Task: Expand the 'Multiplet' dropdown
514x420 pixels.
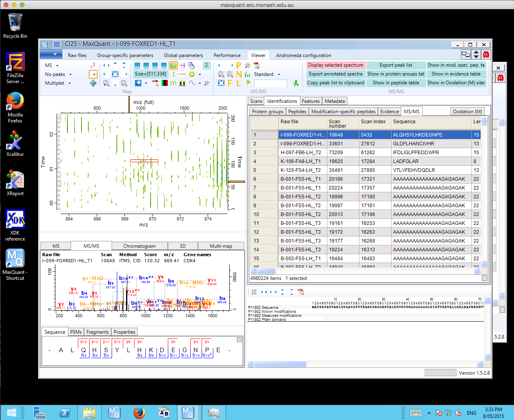Action: click(x=58, y=83)
